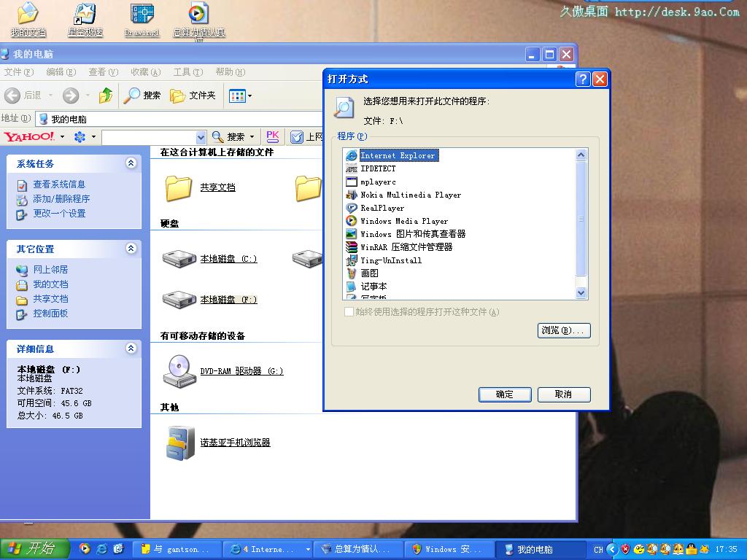This screenshot has width=747, height=560.
Task: Open the 查看(V) menu
Action: point(104,72)
